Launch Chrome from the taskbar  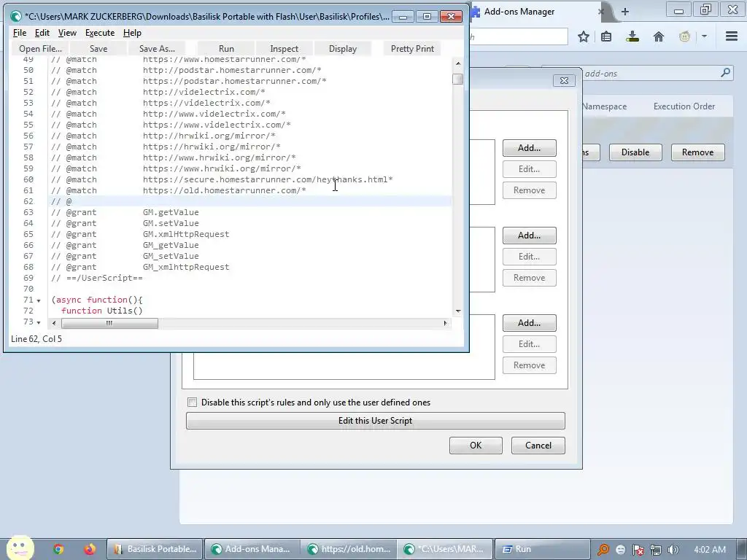(58, 549)
